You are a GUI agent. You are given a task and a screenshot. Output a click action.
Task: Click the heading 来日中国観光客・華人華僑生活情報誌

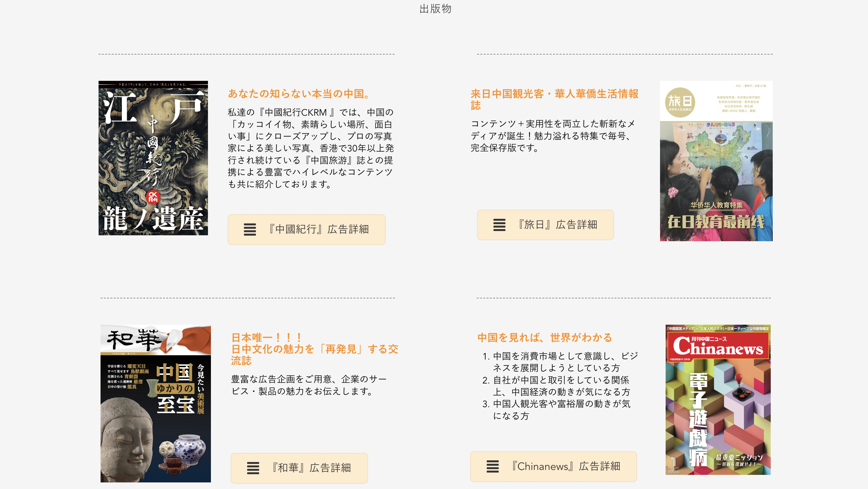(x=554, y=100)
